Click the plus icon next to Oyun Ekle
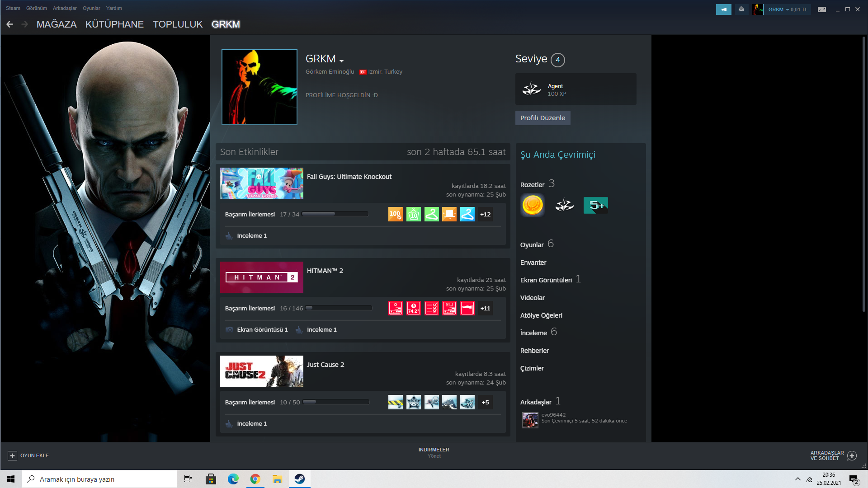Viewport: 868px width, 488px height. [x=12, y=455]
